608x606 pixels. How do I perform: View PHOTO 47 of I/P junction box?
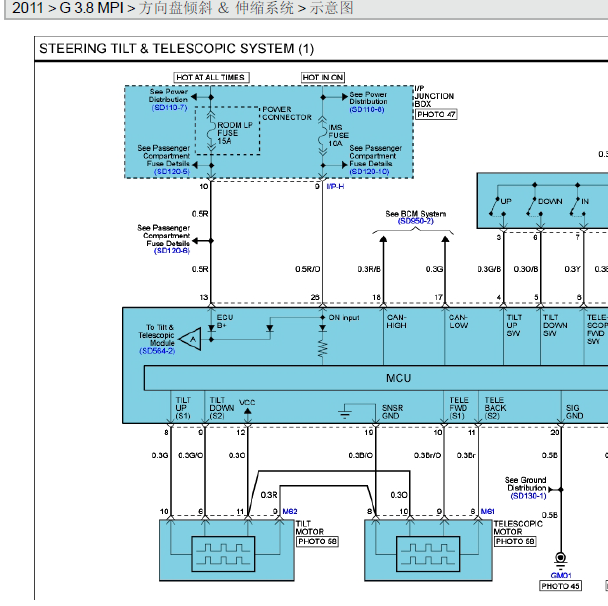(436, 114)
